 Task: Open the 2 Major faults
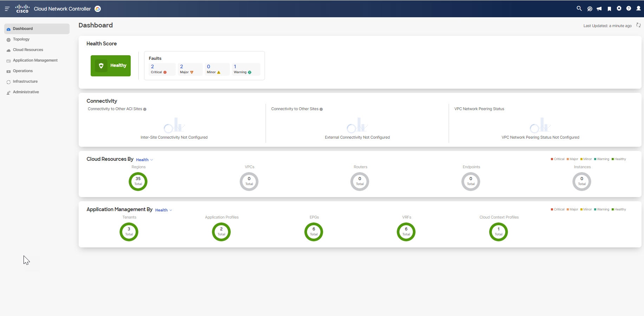[x=190, y=69]
